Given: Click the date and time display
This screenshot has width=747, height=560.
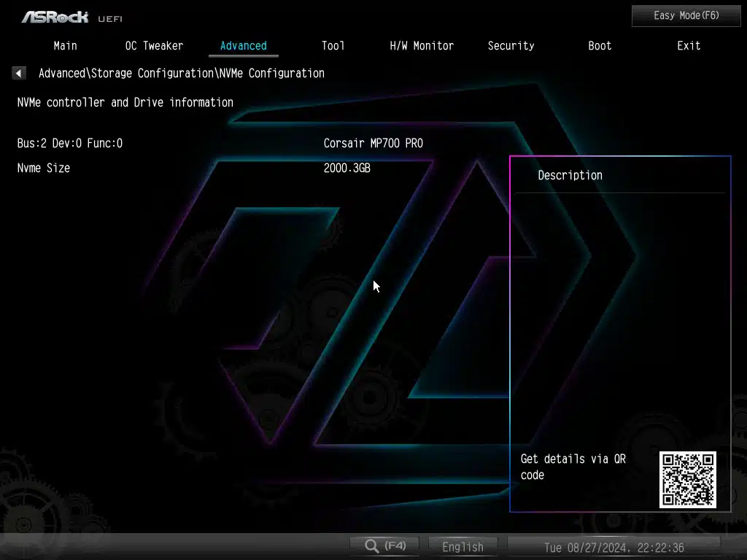Looking at the screenshot, I should coord(614,547).
